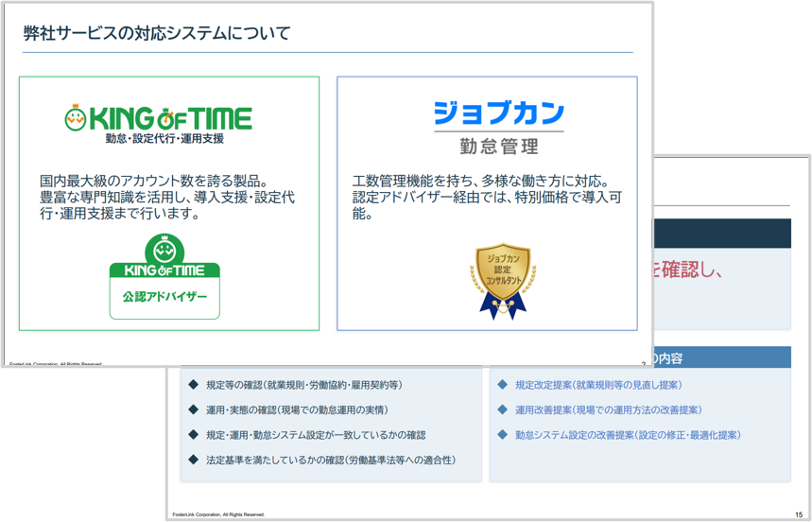Select the front slide thumbnail
This screenshot has height=522, width=812.
click(327, 184)
